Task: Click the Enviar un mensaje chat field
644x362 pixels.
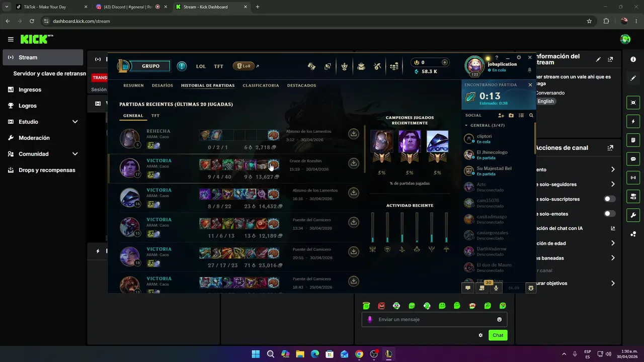Action: pos(434,319)
